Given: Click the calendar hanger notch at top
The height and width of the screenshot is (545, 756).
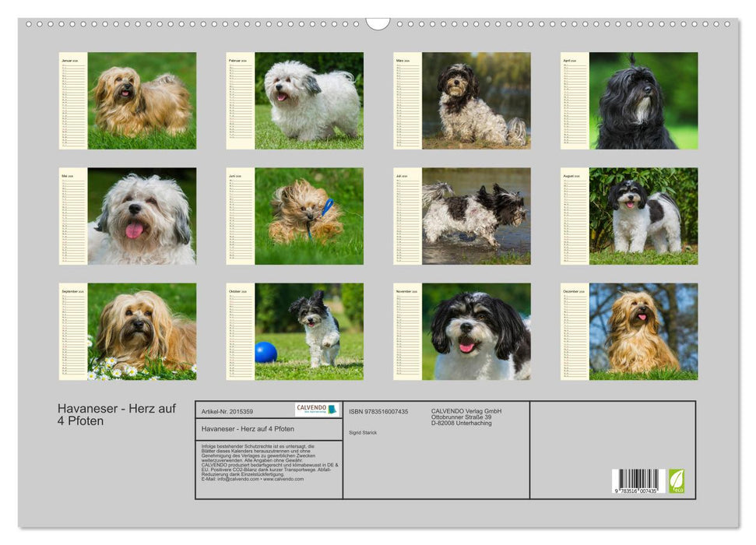Looking at the screenshot, I should [x=378, y=23].
